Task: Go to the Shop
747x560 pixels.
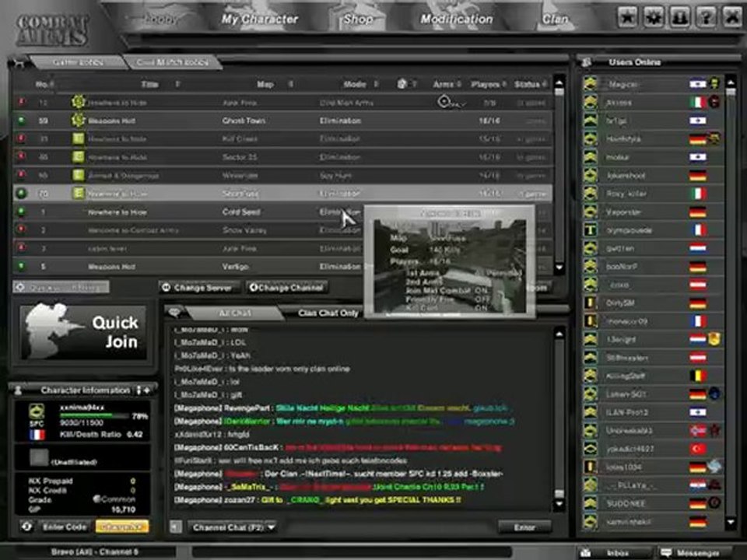Action: pos(358,19)
